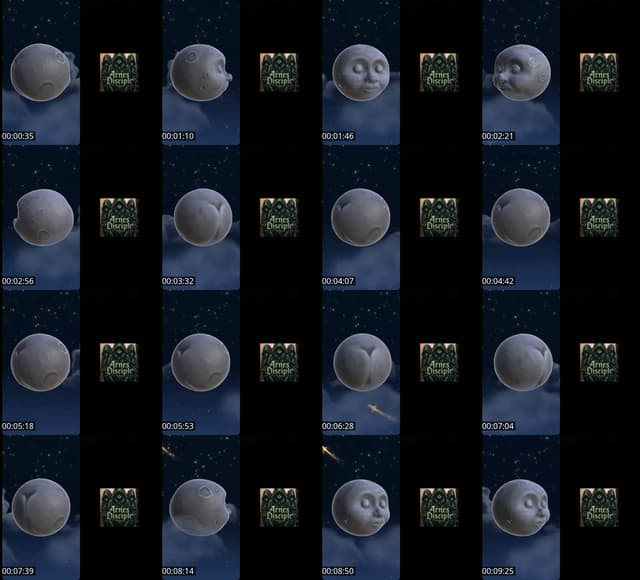Click the Arnes Disciple logo beside the 00:00:35 frame
This screenshot has width=640, height=580.
119,72
